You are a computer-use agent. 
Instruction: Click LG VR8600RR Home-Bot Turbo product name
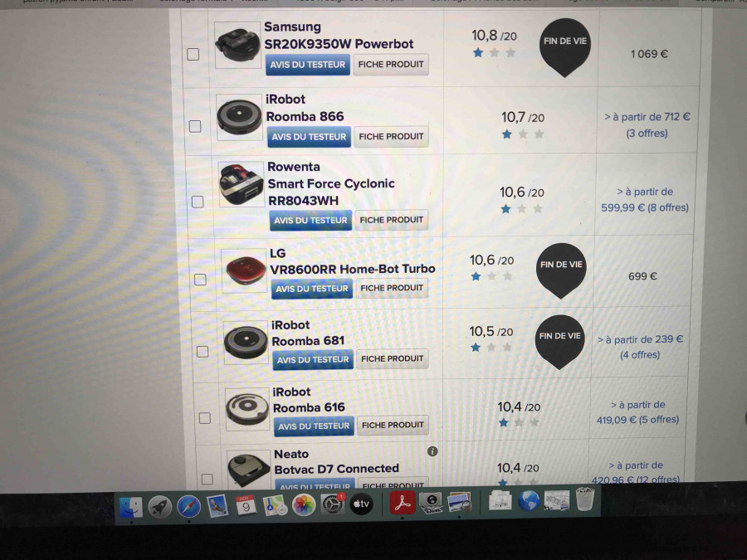[352, 269]
